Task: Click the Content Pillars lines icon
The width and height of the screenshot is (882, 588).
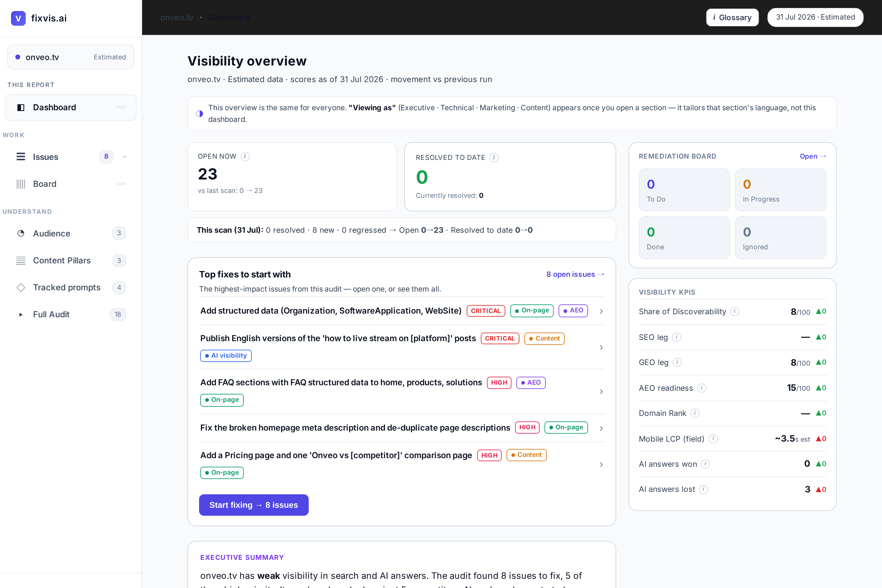Action: click(21, 260)
